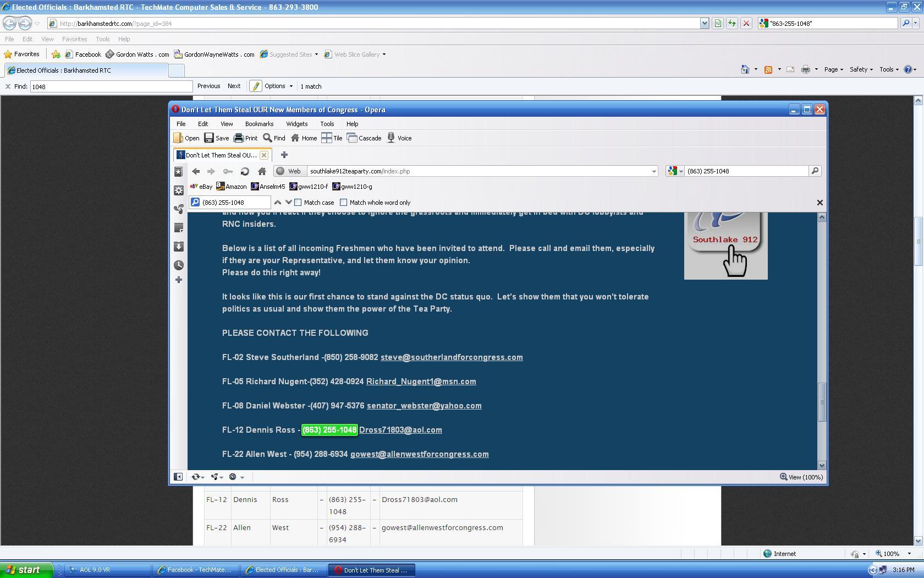Open Internet Explorer's address bar dropdown arrow

[x=704, y=24]
